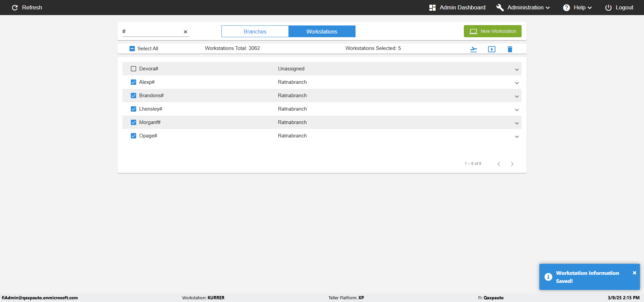Click the Refresh icon in the top bar
The width and height of the screenshot is (644, 302).
[x=15, y=7]
